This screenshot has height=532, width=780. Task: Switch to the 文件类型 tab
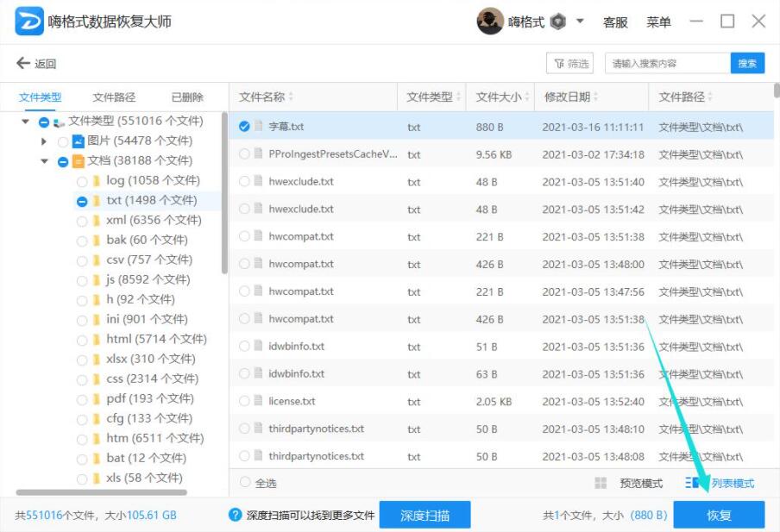pyautogui.click(x=41, y=97)
